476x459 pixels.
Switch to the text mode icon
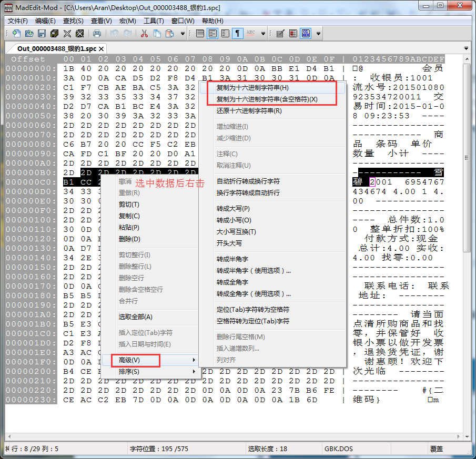pos(280,33)
